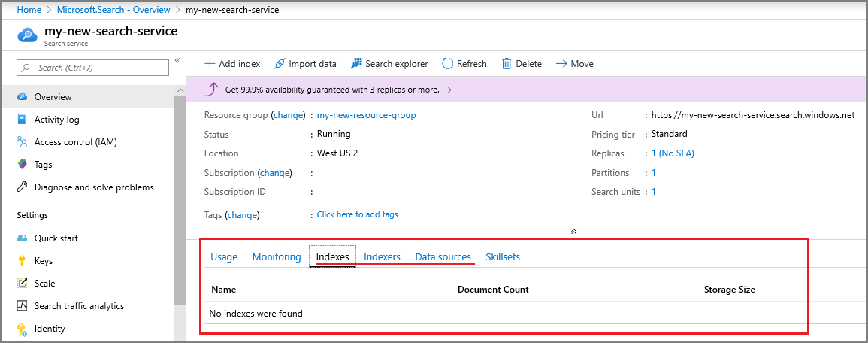868x343 pixels.
Task: Open my-new-resource-group link
Action: [x=366, y=115]
